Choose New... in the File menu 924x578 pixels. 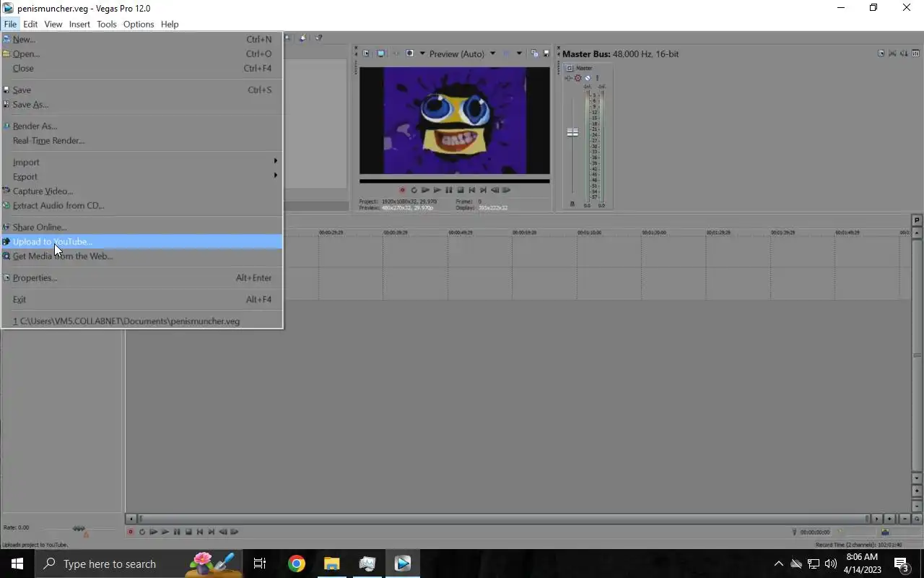[x=141, y=39]
